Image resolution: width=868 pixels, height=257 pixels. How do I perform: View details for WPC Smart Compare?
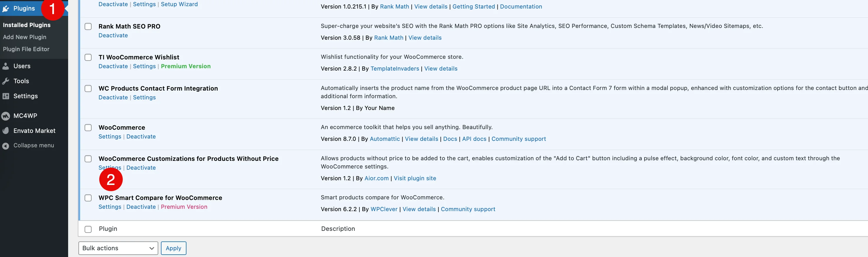tap(419, 209)
